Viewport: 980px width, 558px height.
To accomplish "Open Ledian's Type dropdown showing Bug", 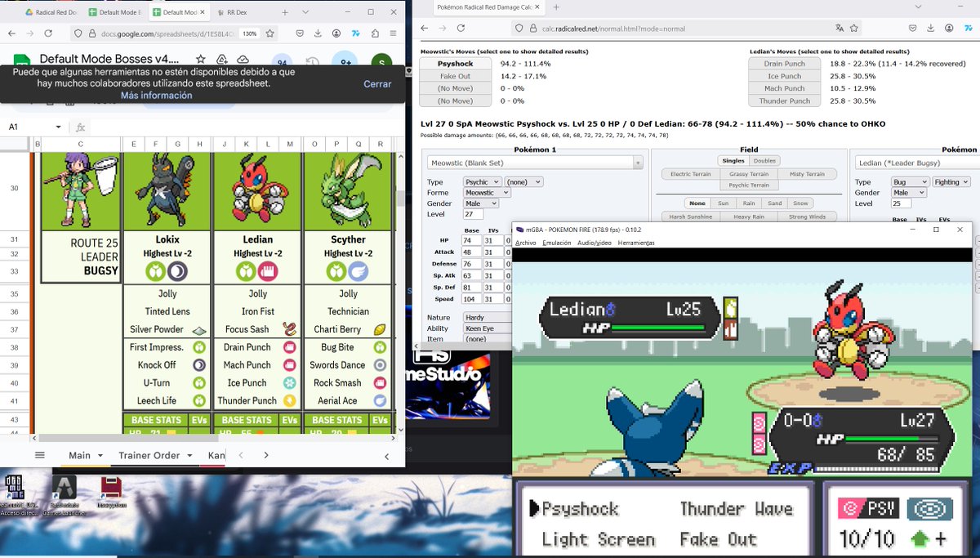I will point(909,182).
